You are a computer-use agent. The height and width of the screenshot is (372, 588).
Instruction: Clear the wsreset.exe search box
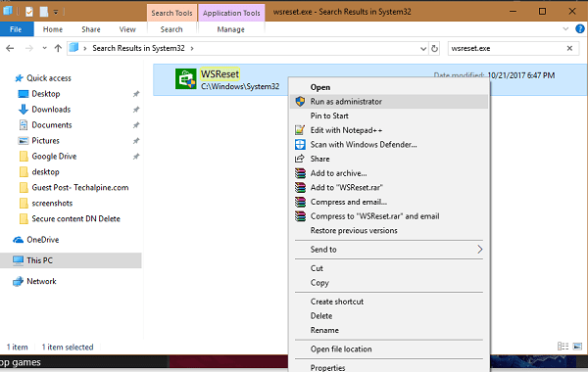[x=569, y=48]
